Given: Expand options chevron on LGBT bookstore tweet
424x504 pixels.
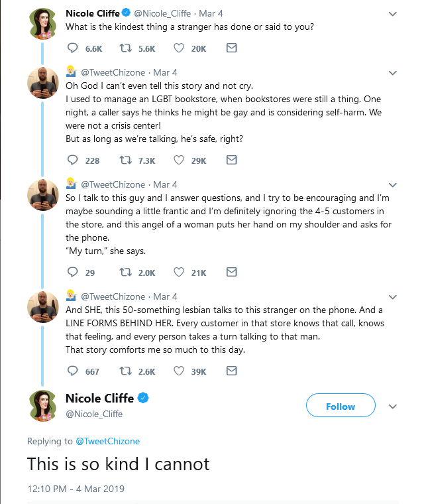Looking at the screenshot, I should (x=393, y=73).
